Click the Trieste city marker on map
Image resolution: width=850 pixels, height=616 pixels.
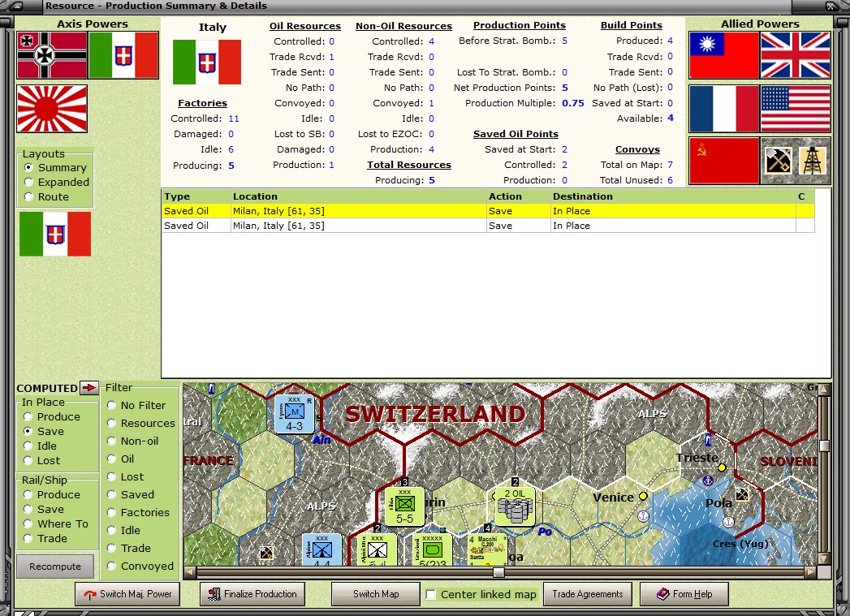click(x=722, y=467)
